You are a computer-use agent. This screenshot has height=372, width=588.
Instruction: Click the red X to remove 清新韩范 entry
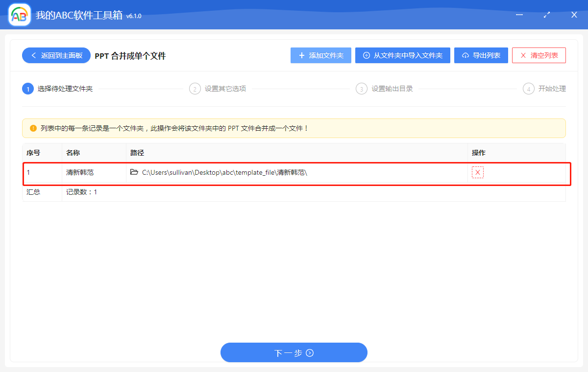477,172
